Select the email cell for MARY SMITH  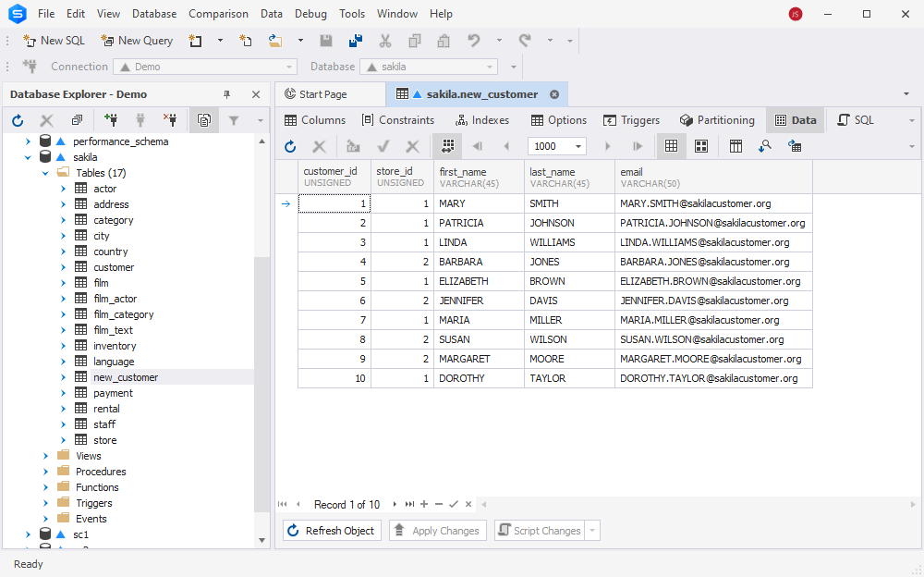pos(711,203)
